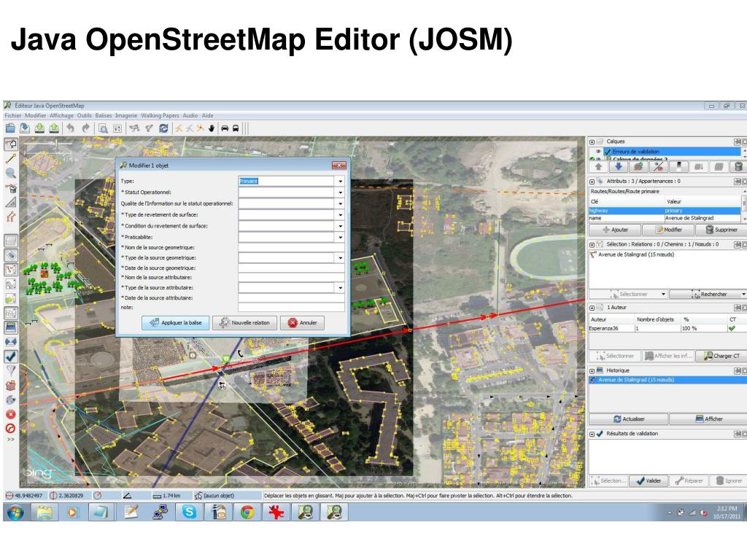Toggle the filter funnel panel button

click(x=10, y=370)
